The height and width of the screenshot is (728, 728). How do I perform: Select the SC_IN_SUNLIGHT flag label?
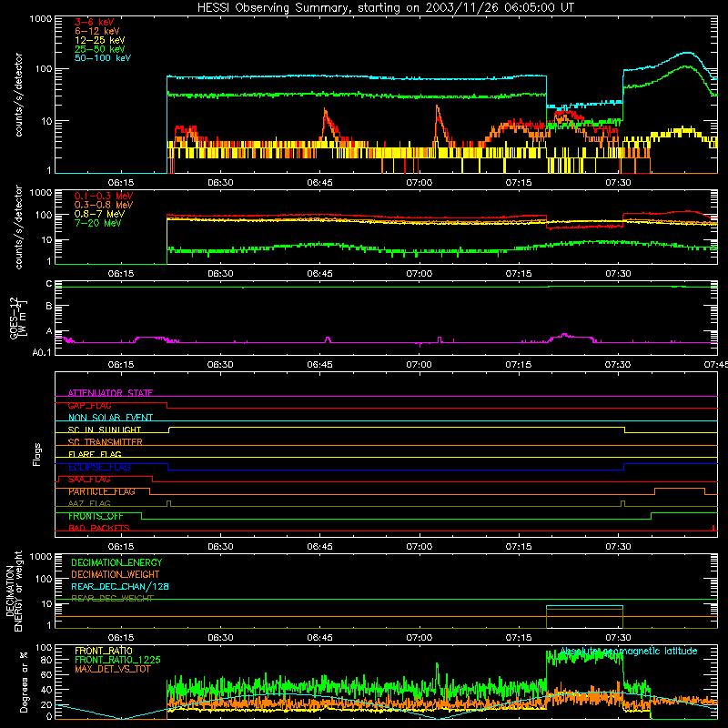105,430
